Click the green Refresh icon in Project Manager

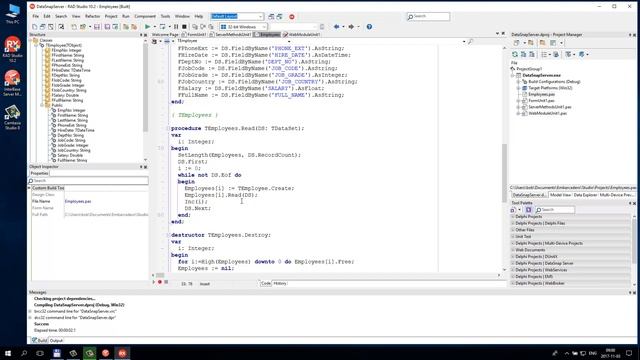[x=515, y=54]
